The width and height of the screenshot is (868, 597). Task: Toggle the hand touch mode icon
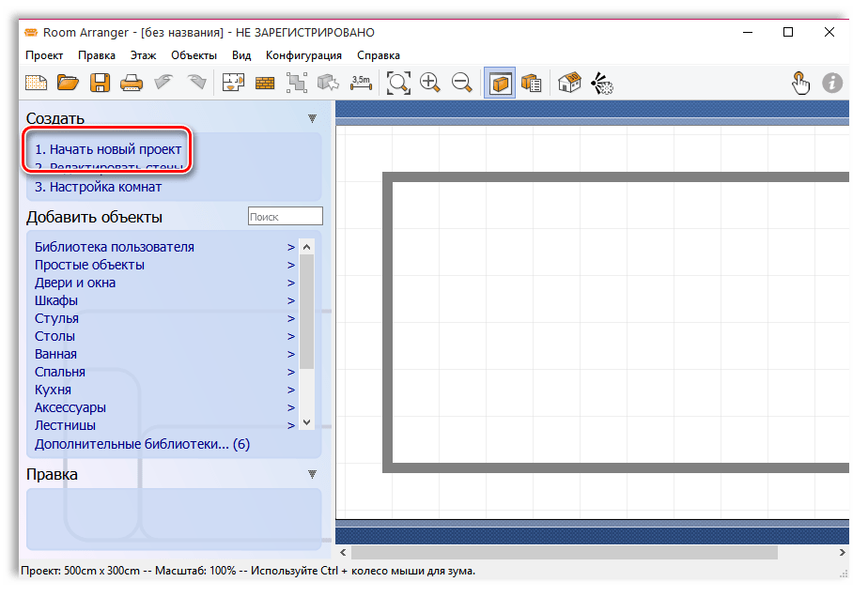tap(800, 83)
